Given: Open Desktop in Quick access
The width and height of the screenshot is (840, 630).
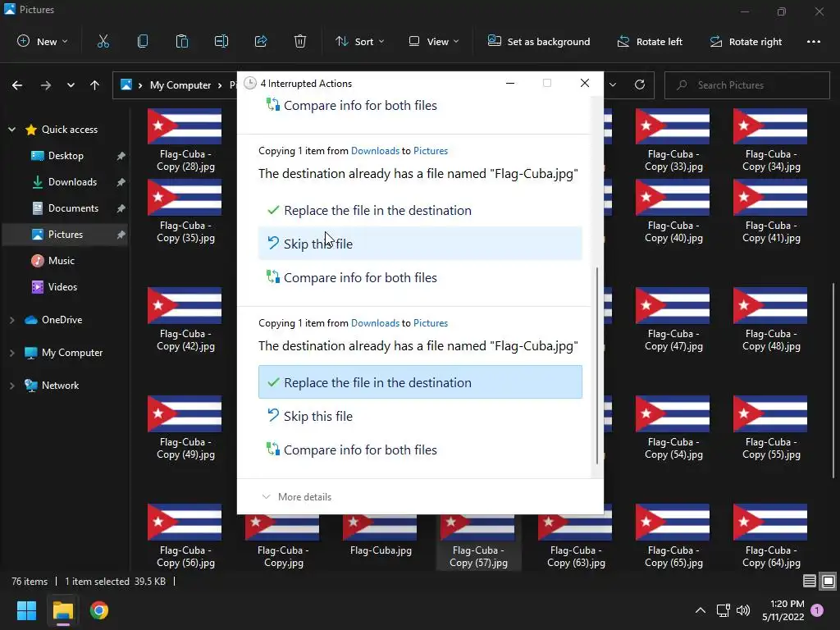Looking at the screenshot, I should 66,156.
